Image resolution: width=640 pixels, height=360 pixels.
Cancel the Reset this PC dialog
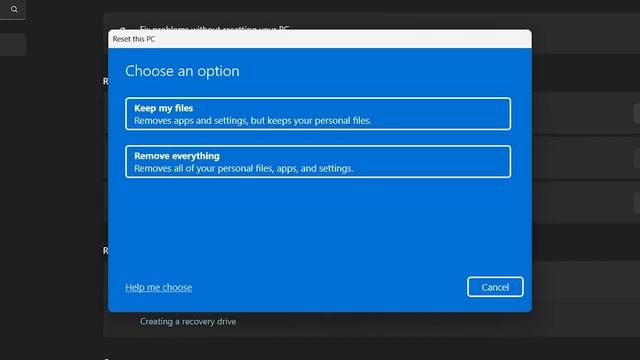(495, 287)
